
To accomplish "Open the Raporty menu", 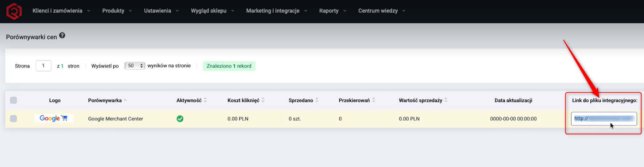I will point(332,11).
